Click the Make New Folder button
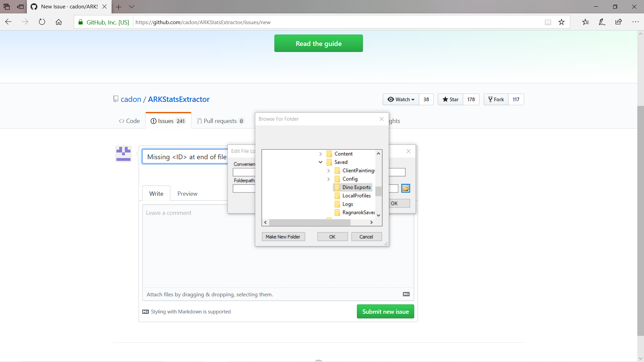The image size is (644, 362). pyautogui.click(x=283, y=236)
